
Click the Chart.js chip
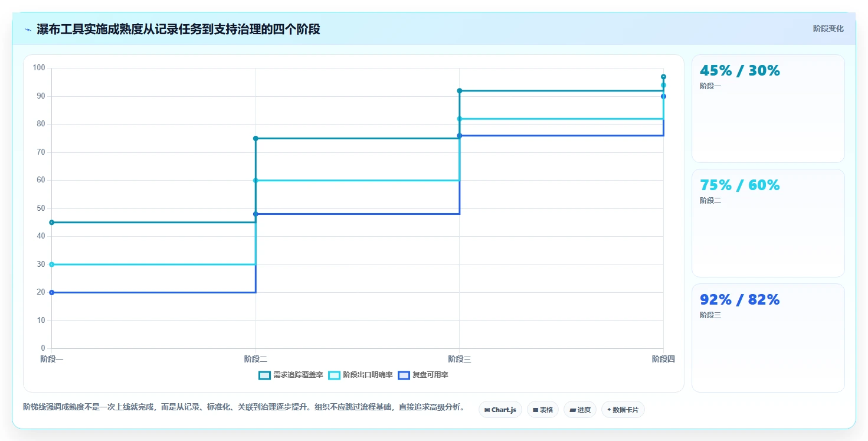[500, 410]
